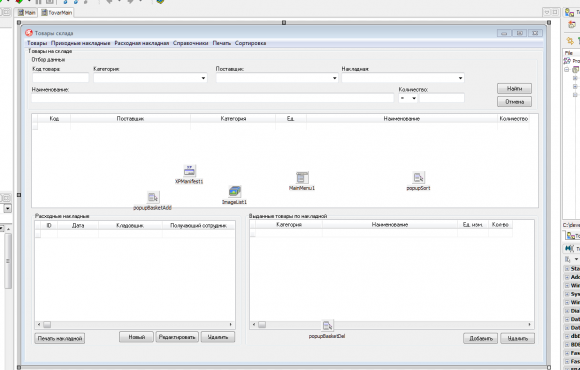This screenshot has height=370, width=580.
Task: Open the Сортировка menu
Action: (250, 43)
